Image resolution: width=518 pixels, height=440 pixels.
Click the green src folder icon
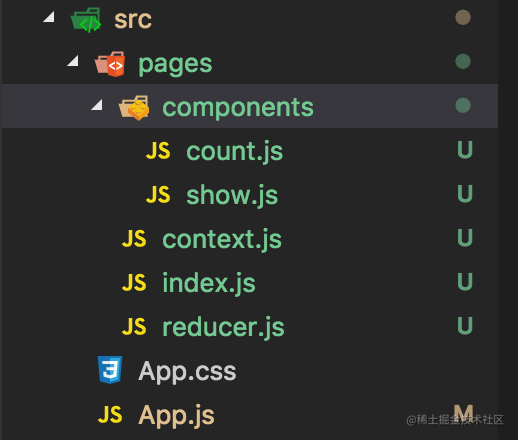pyautogui.click(x=86, y=20)
